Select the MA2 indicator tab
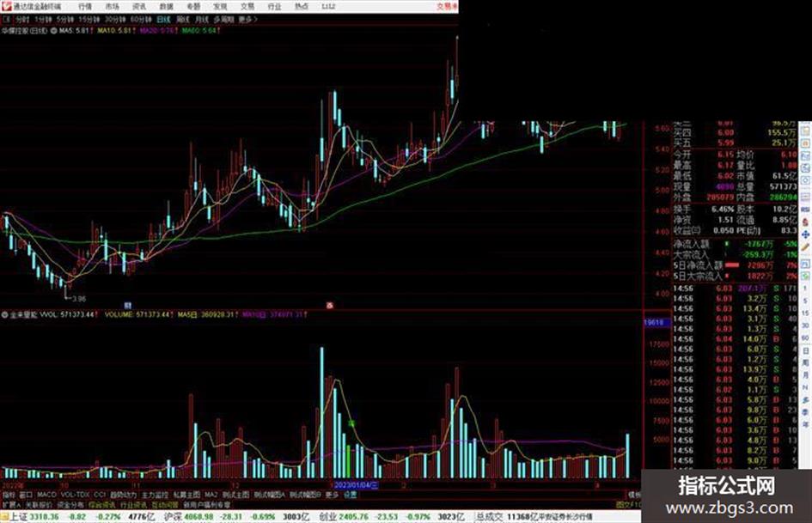Screen dimensions: 812x523 click(211, 495)
